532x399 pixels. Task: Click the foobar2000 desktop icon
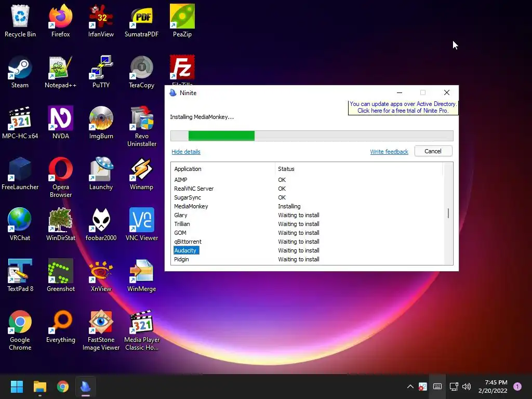(x=101, y=224)
